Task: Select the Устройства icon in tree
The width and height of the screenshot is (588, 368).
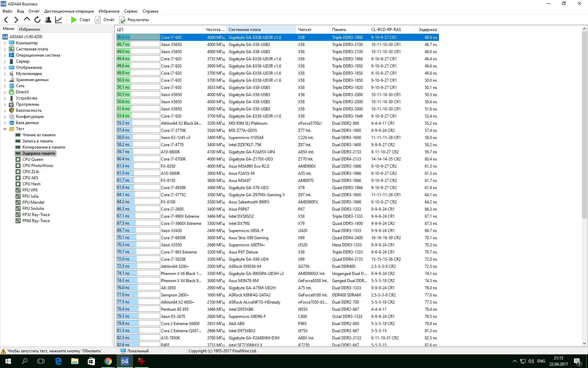Action: pos(12,98)
